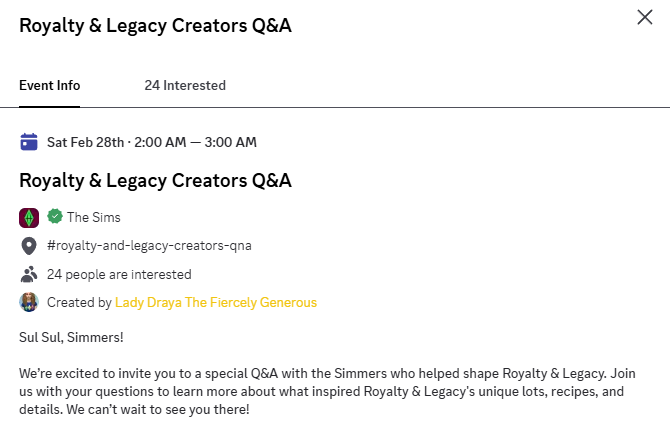Click the "Sul Sul, Simmers!" greeting
Viewport: 670px width, 442px height.
(x=71, y=336)
